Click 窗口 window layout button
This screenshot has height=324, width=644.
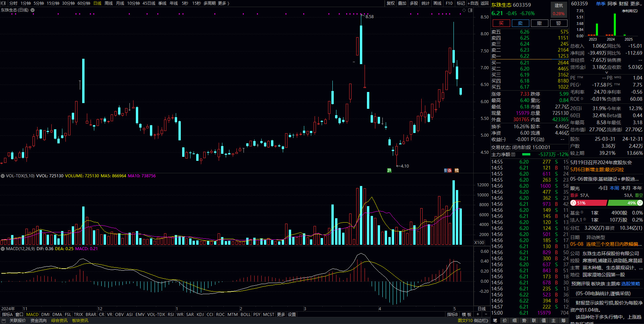19,315
